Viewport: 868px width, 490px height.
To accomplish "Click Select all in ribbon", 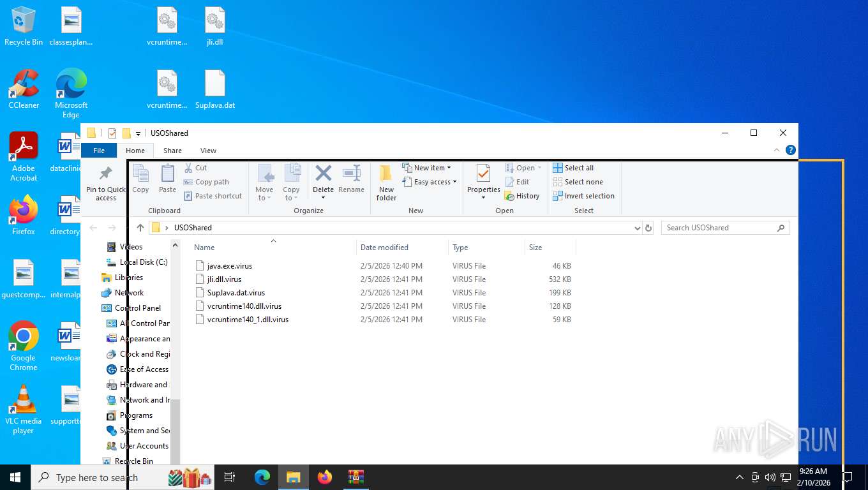I will point(573,168).
